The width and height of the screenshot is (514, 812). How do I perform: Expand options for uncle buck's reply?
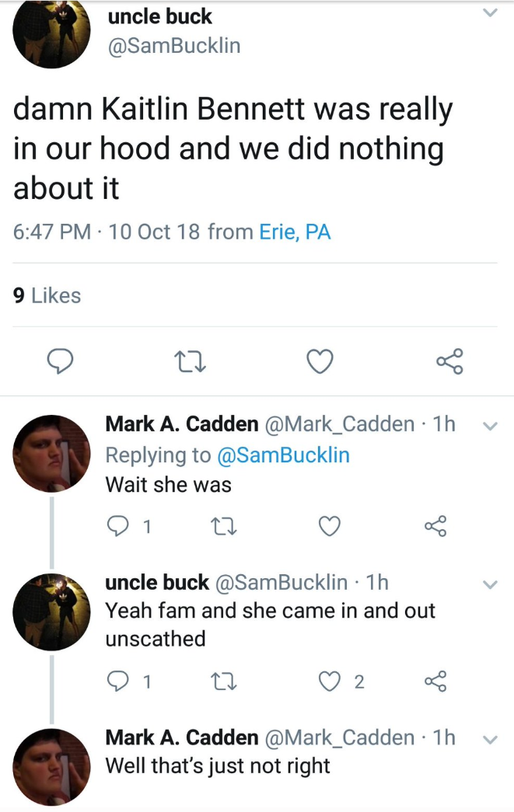[x=490, y=584]
